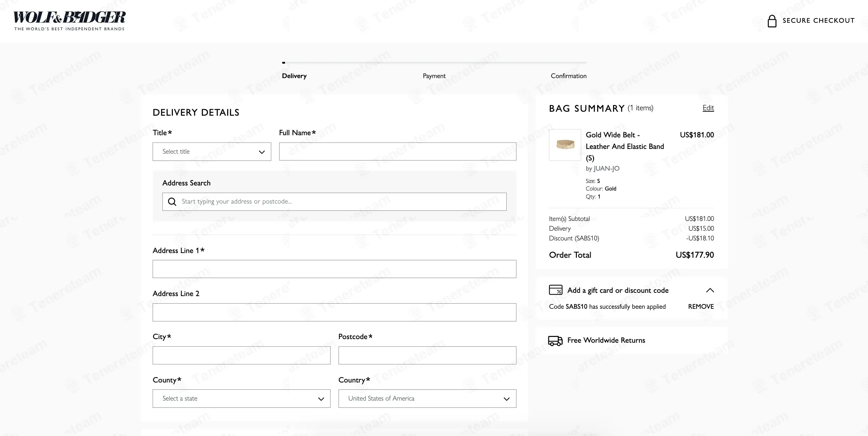Click the secure checkout padlock icon
Screen dimensions: 868x436
tap(772, 21)
